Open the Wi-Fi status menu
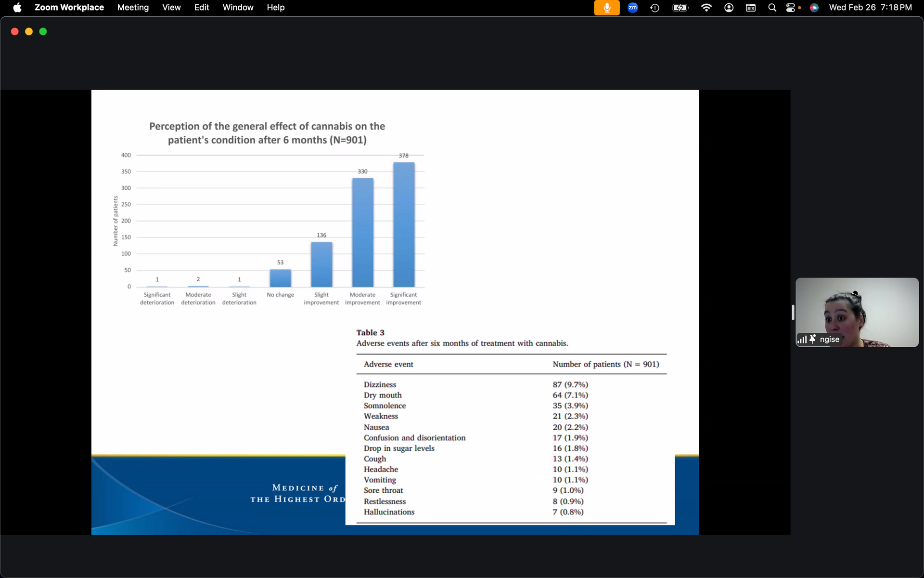 (x=706, y=8)
